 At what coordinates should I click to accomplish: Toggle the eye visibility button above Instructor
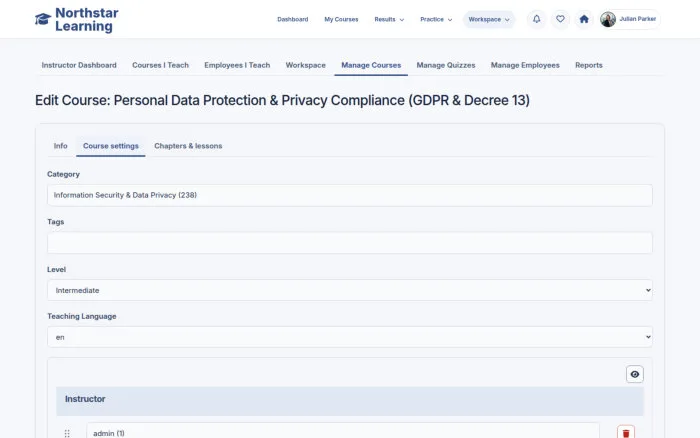tap(634, 374)
